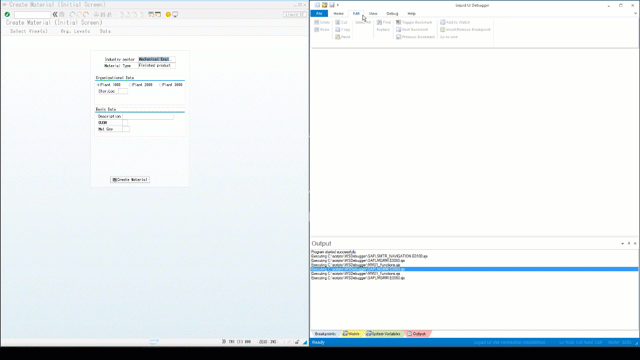
Task: Select the Plant 3000 radio button
Action: (x=160, y=85)
